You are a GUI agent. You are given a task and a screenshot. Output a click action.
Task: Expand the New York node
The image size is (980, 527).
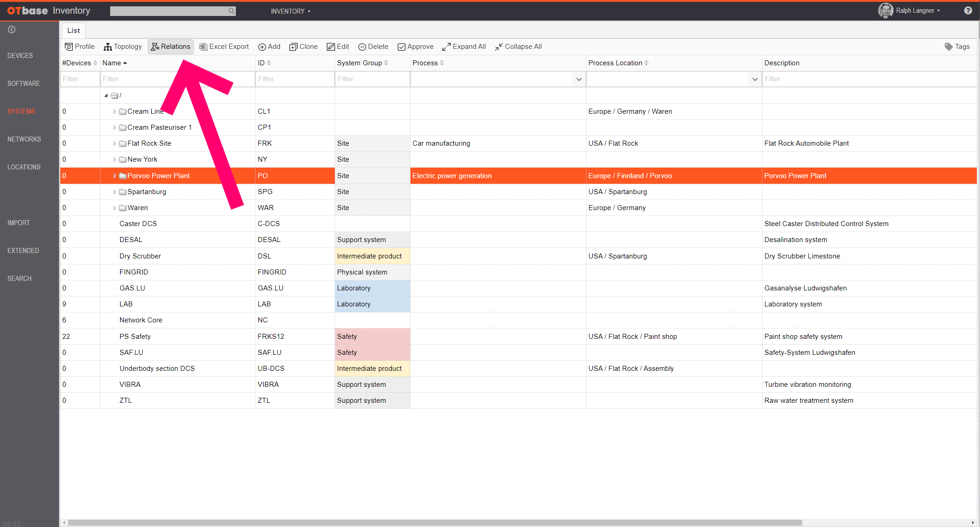pos(114,159)
